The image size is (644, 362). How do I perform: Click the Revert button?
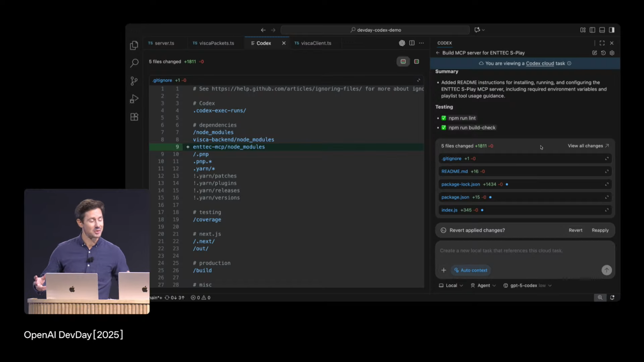pos(575,230)
